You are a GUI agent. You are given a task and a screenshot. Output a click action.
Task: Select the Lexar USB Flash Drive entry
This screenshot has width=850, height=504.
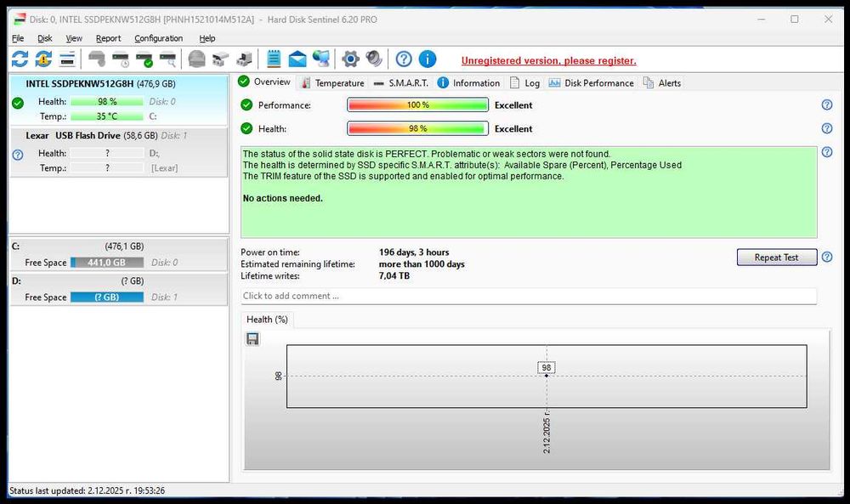coord(119,152)
